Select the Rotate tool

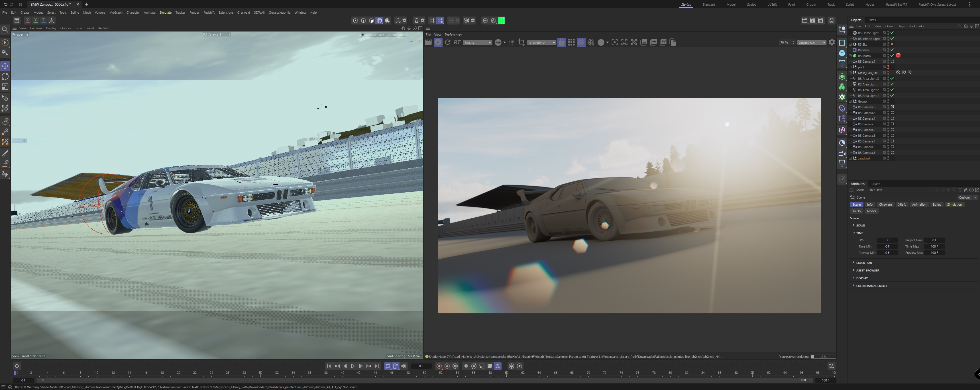click(x=5, y=76)
